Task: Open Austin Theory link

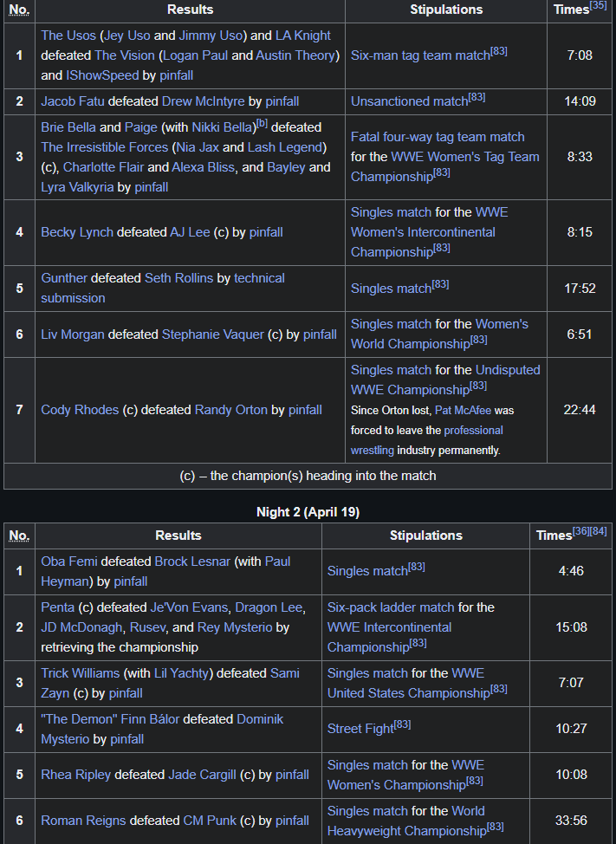Action: 295,55
